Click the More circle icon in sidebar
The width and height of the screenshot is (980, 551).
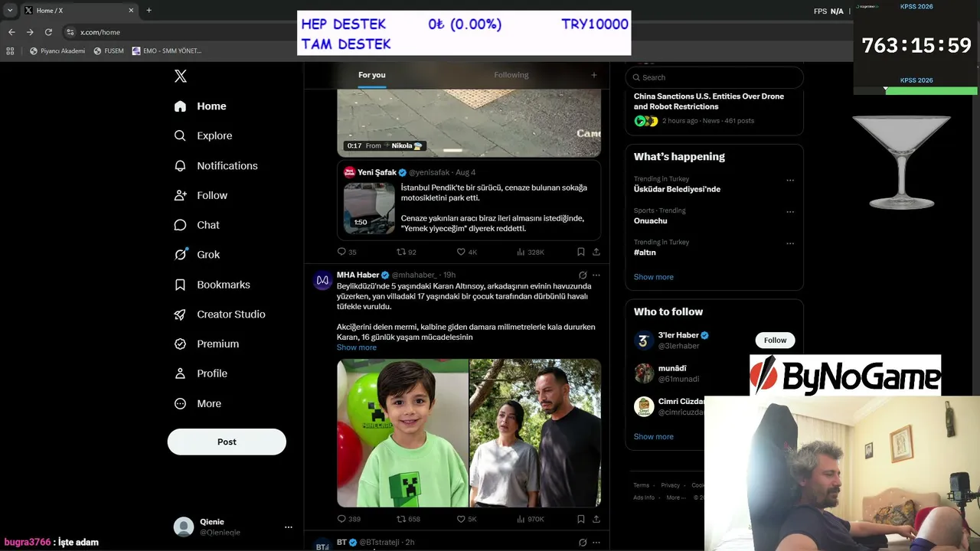pyautogui.click(x=180, y=403)
